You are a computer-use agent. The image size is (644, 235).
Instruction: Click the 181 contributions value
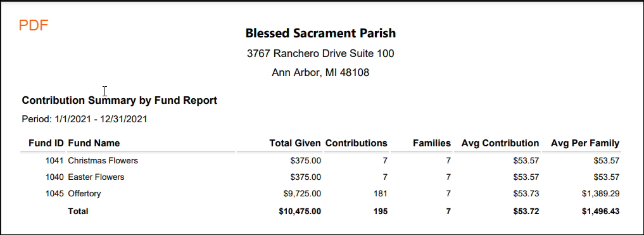(x=381, y=193)
